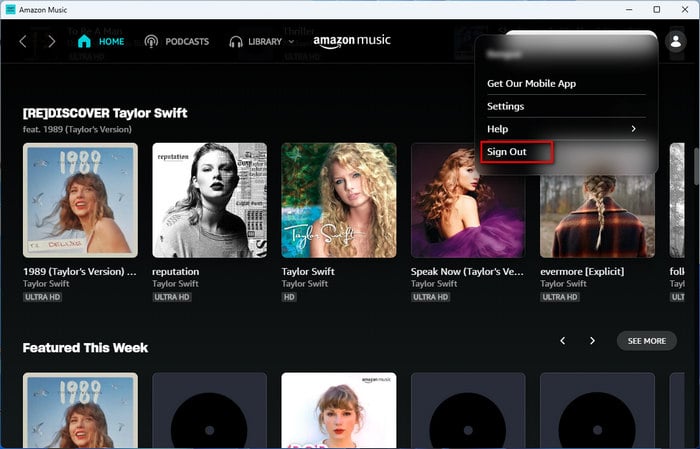Click Taylor Swift artist name under evermore
The image size is (700, 449).
click(x=563, y=284)
